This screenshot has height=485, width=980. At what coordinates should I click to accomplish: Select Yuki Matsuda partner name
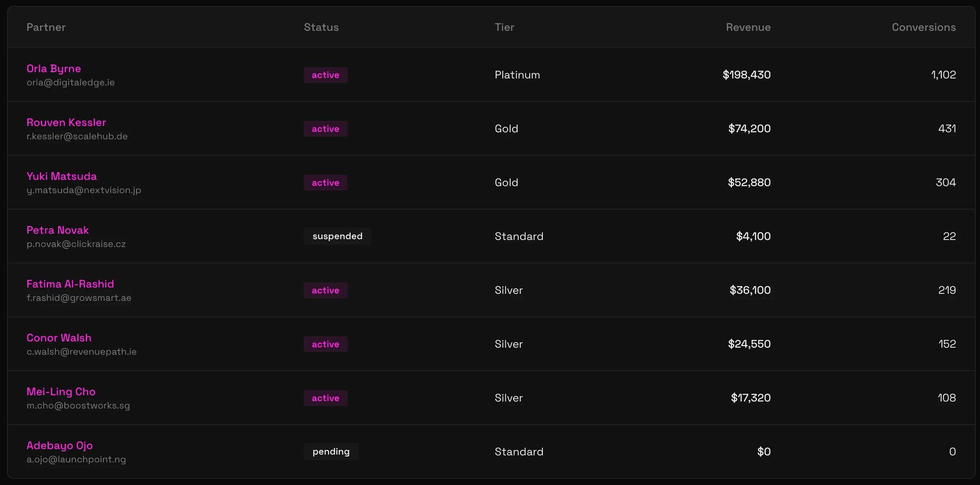click(62, 176)
